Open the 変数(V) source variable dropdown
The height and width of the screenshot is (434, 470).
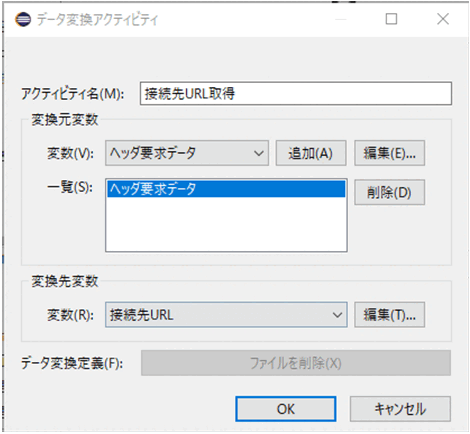pos(187,153)
